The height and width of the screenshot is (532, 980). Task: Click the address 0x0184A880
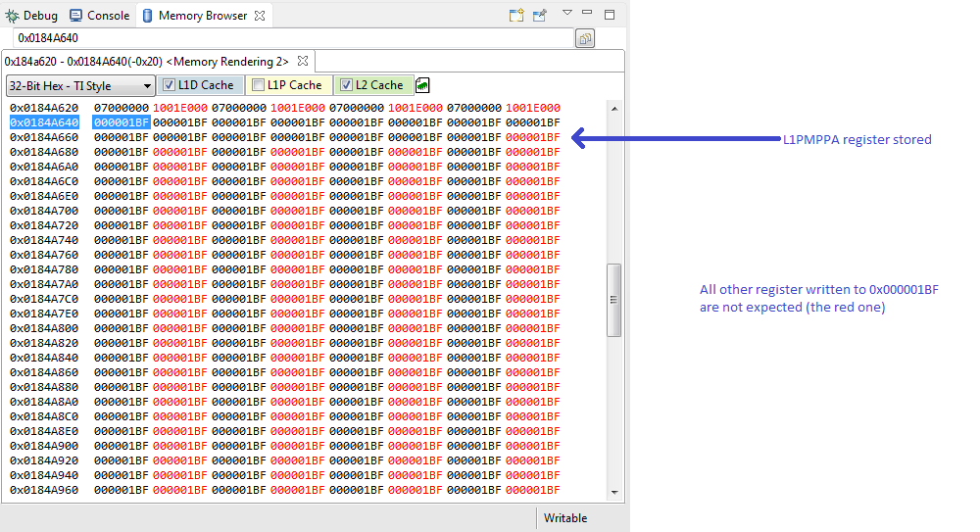pos(44,387)
